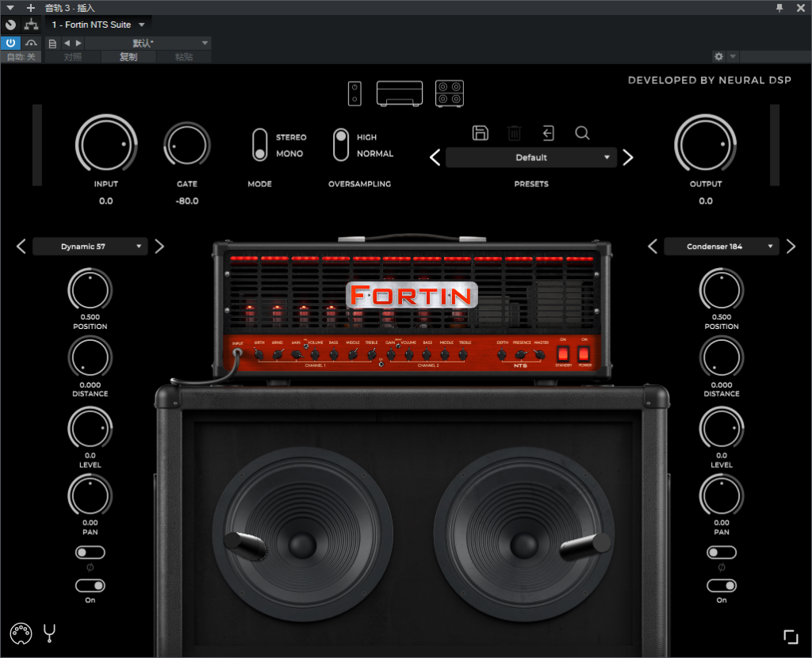Click the window resize icon at bottom right
Screen dimensions: 812x658
click(x=791, y=637)
